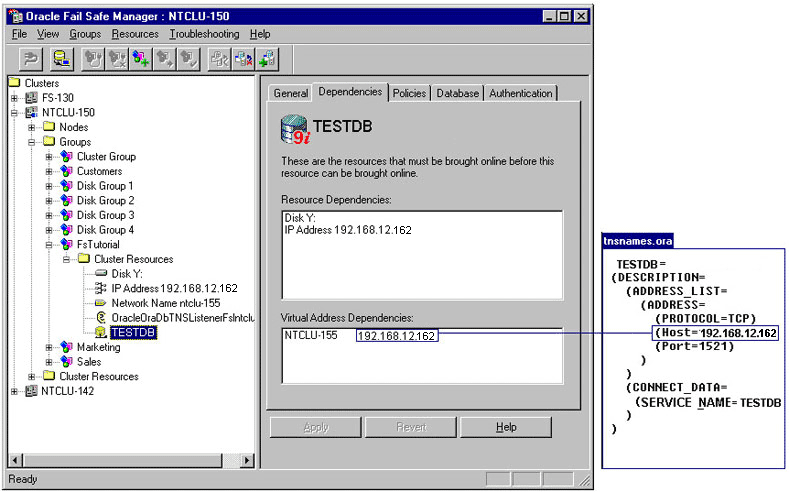Expand the Sales group node
This screenshot has height=492, width=789.
49,362
